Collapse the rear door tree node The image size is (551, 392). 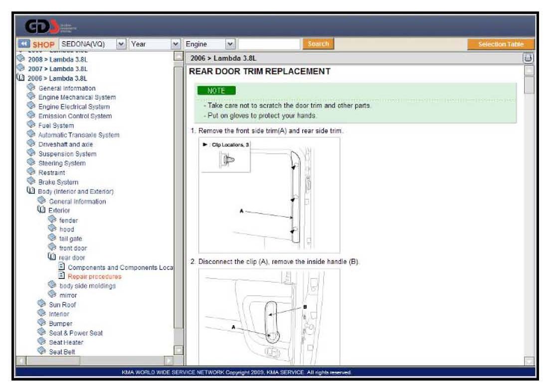52,258
